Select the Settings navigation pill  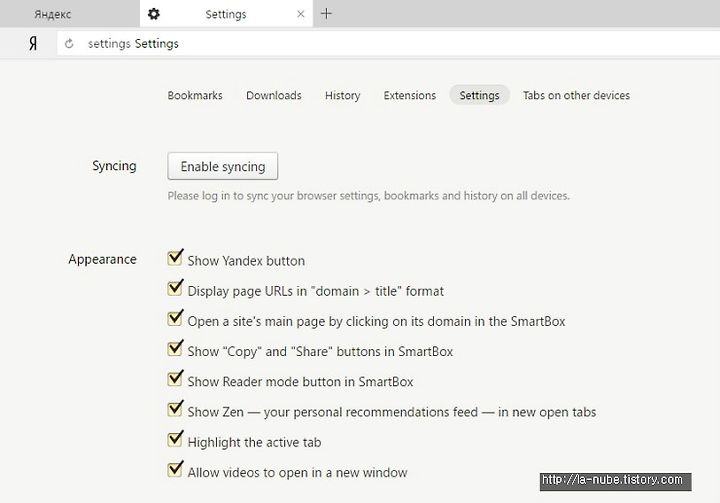point(479,95)
